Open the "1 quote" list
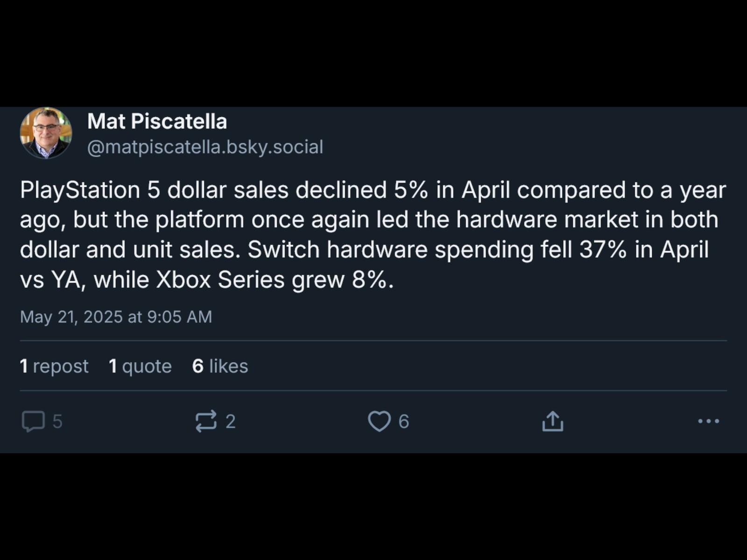Viewport: 747px width, 560px height. pos(140,366)
